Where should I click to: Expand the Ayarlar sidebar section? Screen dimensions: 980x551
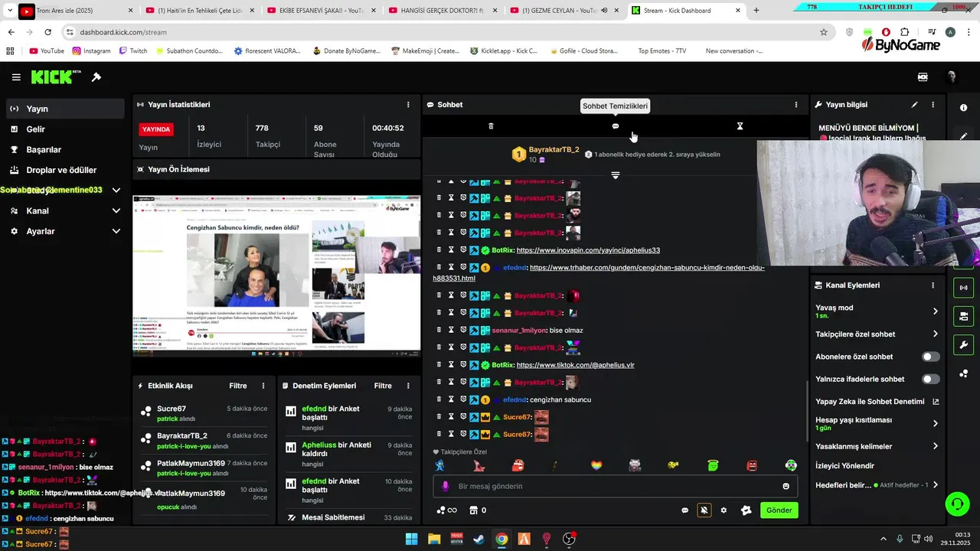(x=116, y=231)
